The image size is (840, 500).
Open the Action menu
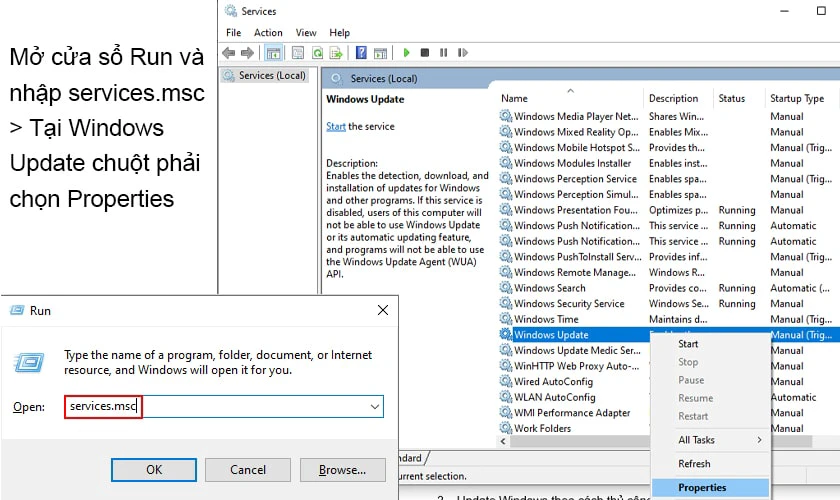268,33
